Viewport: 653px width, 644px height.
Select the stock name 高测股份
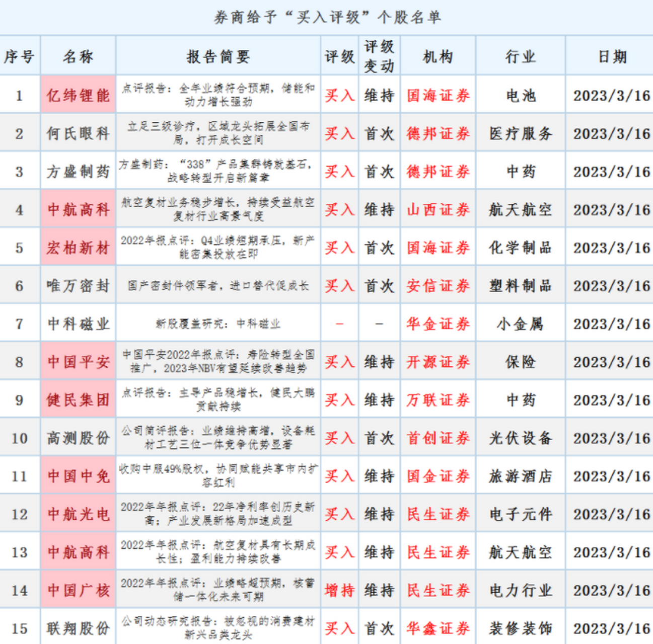pyautogui.click(x=78, y=438)
